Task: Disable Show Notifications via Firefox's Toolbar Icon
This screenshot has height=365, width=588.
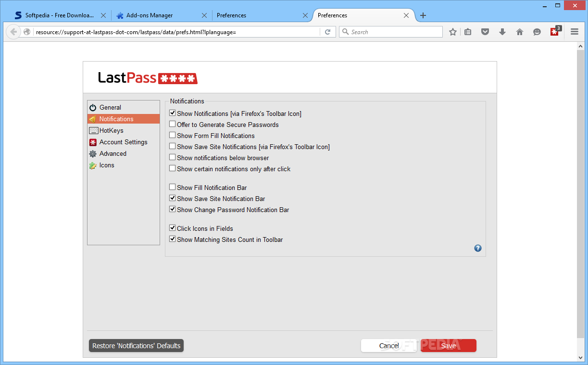Action: click(x=173, y=113)
